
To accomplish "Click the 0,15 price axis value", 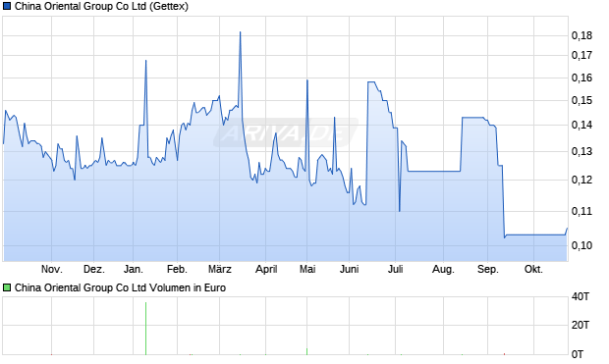I will (x=581, y=100).
